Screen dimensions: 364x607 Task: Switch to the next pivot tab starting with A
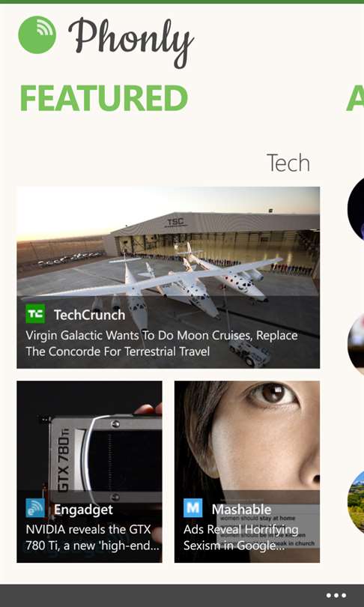(355, 98)
